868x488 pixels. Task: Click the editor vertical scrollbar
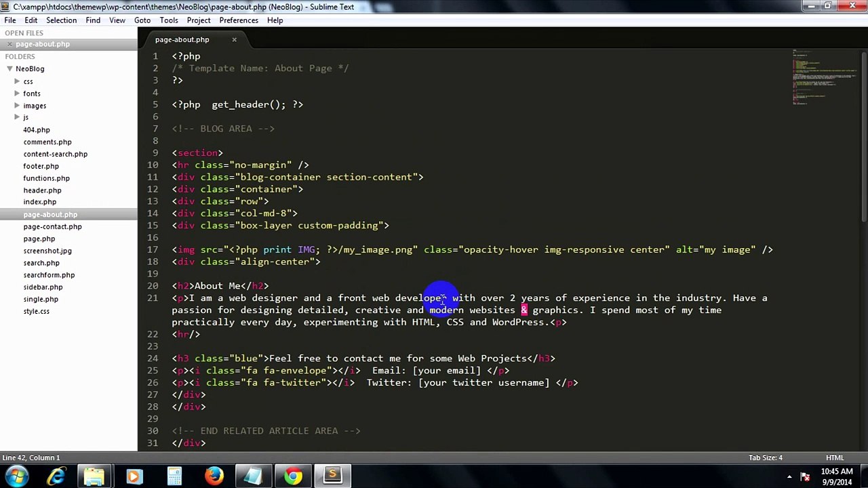point(864,136)
